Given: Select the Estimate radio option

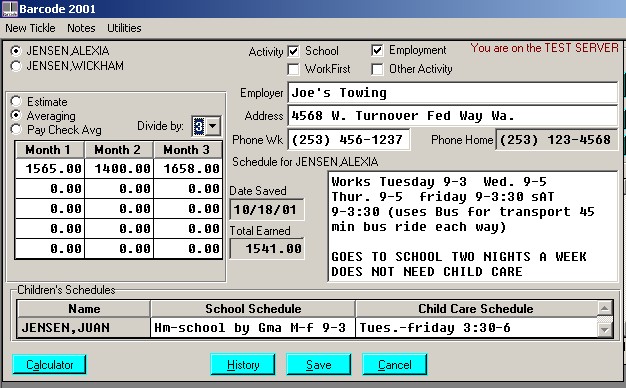Looking at the screenshot, I should 16,101.
